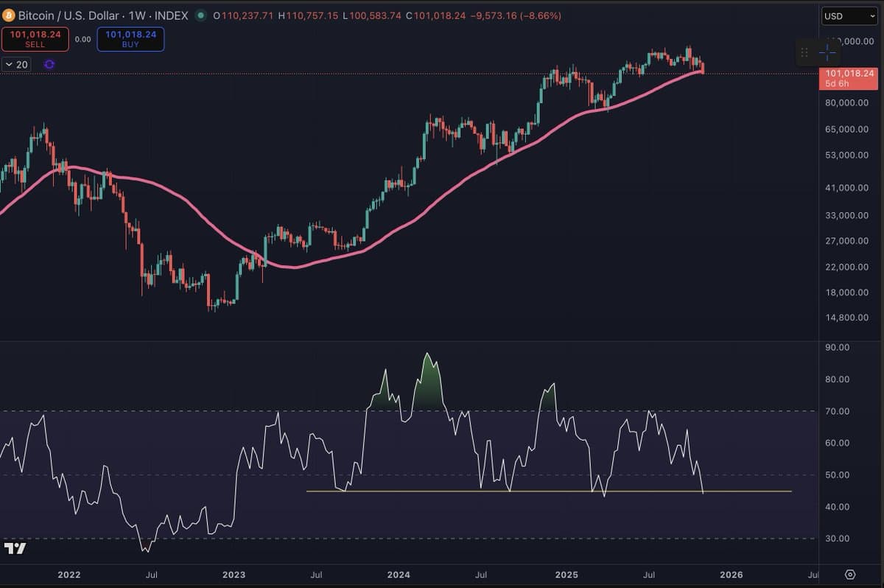This screenshot has width=884, height=588.
Task: Click the drag-handle dots icon above the price tag
Action: pos(804,52)
